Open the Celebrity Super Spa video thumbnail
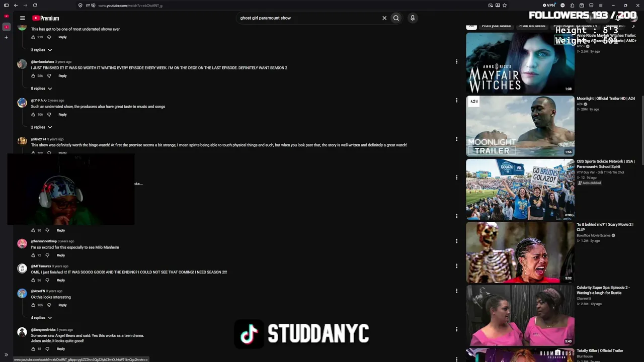The height and width of the screenshot is (362, 644). 520,315
